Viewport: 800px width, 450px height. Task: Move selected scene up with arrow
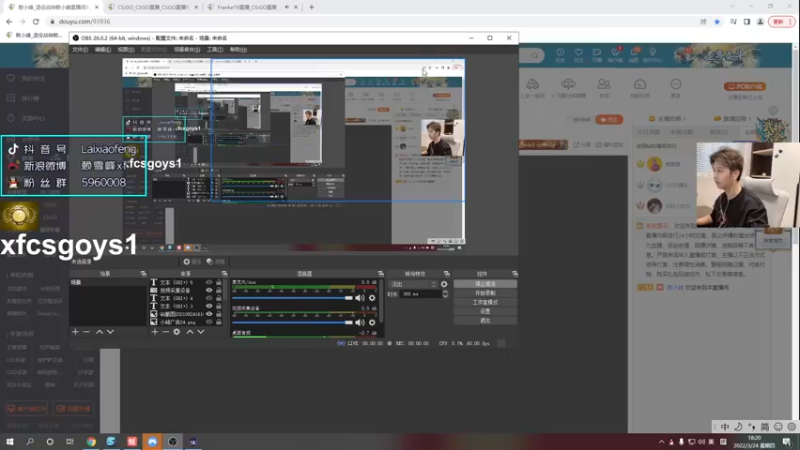click(x=99, y=332)
